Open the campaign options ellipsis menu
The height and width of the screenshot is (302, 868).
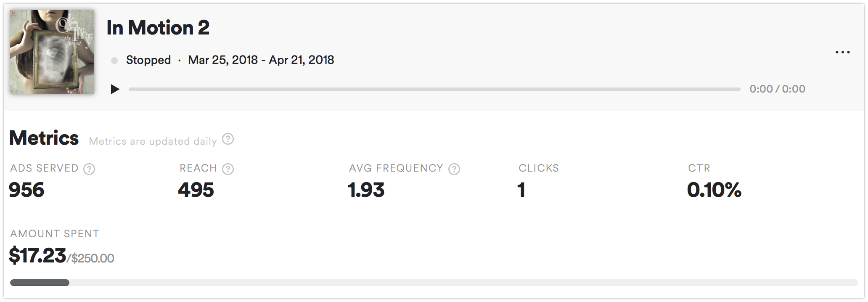coord(843,51)
